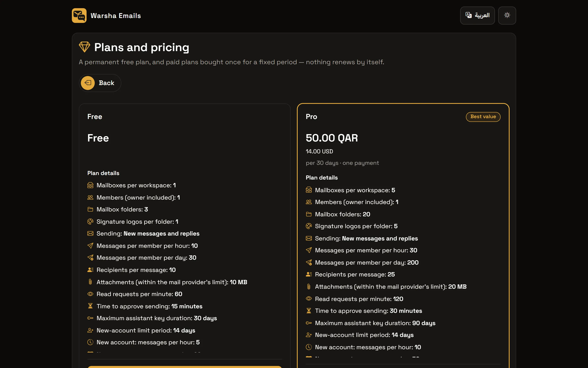The height and width of the screenshot is (368, 588).
Task: Click the eye icon beside Read requests per minute: 60
Action: (90, 294)
